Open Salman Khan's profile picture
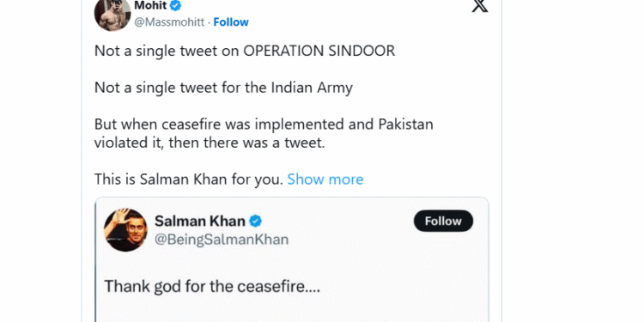Screen dimensions: 644x322 pos(125,229)
